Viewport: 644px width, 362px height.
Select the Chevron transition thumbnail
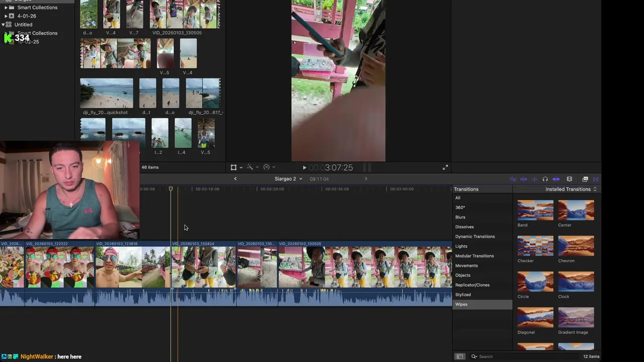[x=576, y=246]
